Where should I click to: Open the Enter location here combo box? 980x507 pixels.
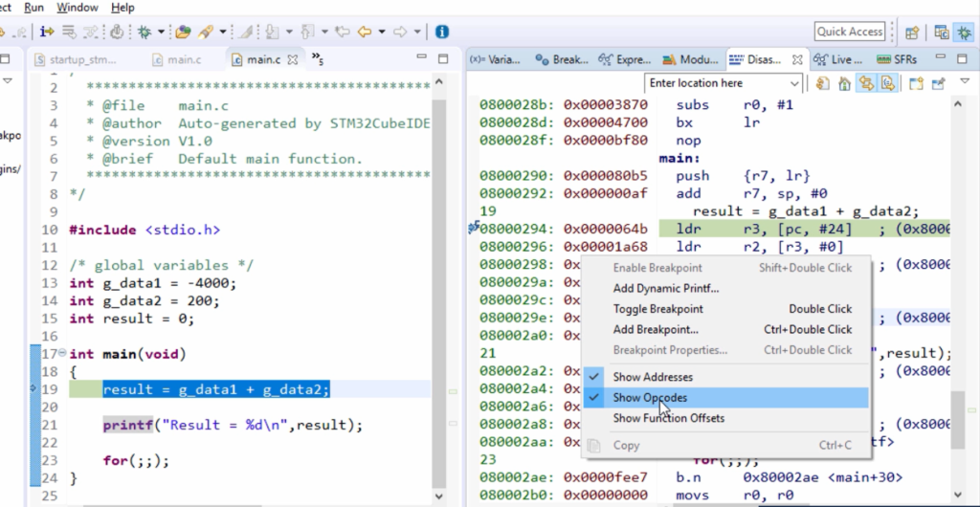(724, 83)
